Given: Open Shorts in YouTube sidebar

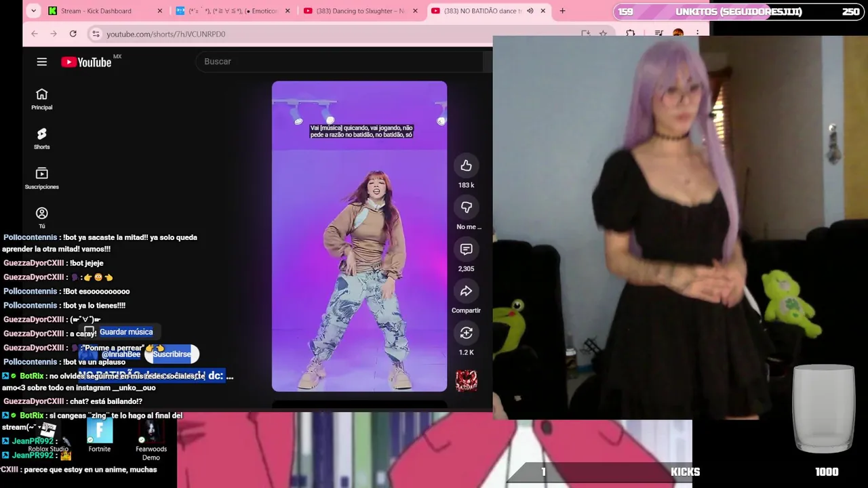Looking at the screenshot, I should point(42,139).
